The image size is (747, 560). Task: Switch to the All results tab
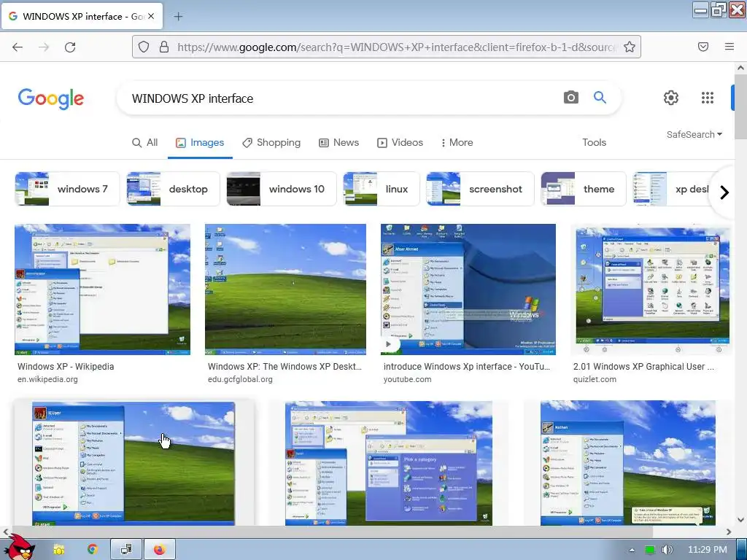click(145, 142)
